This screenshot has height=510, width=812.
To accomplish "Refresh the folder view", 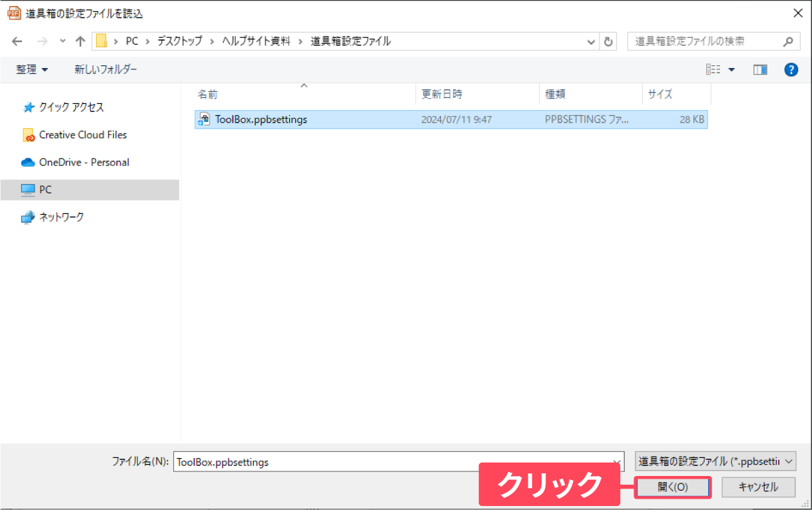I will coord(608,41).
